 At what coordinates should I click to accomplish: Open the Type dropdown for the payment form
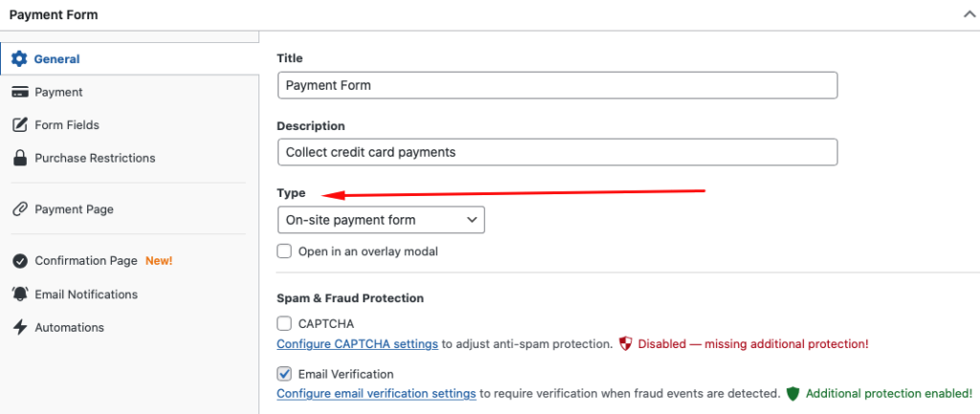[x=380, y=220]
